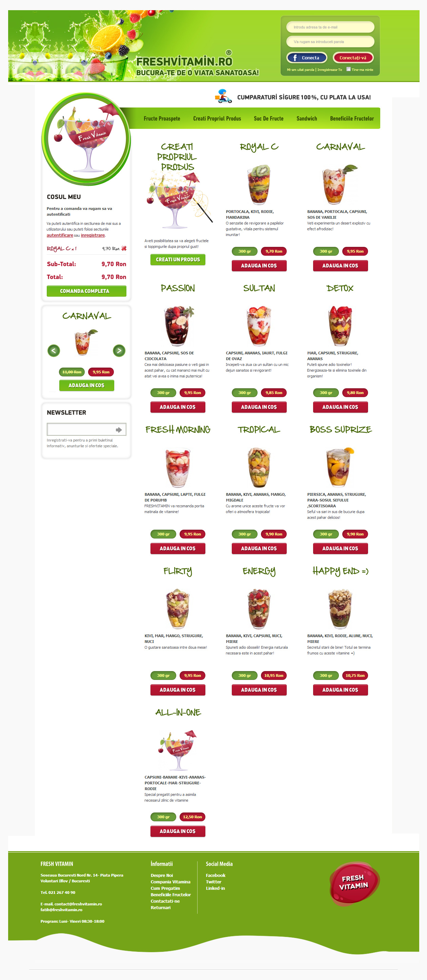Toggle the Tine-ma minte checkbox
This screenshot has width=427, height=980.
tap(348, 69)
